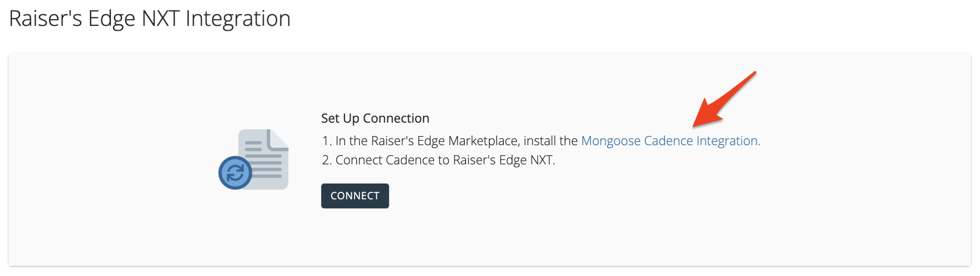Click the folded corner of document icon
The height and width of the screenshot is (276, 980).
coord(278,139)
